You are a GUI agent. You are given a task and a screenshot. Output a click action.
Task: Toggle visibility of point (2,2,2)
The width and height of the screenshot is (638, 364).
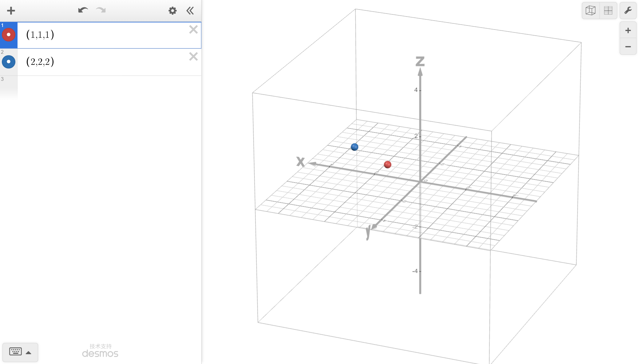coord(9,62)
